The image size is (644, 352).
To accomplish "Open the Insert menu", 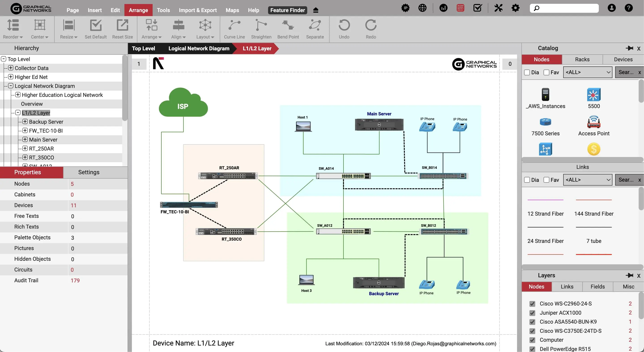I will 94,10.
